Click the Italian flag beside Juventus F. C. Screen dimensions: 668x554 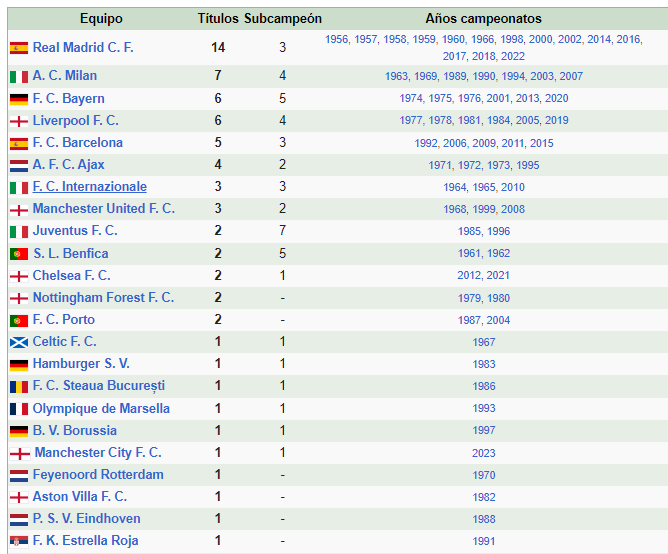[x=19, y=232]
